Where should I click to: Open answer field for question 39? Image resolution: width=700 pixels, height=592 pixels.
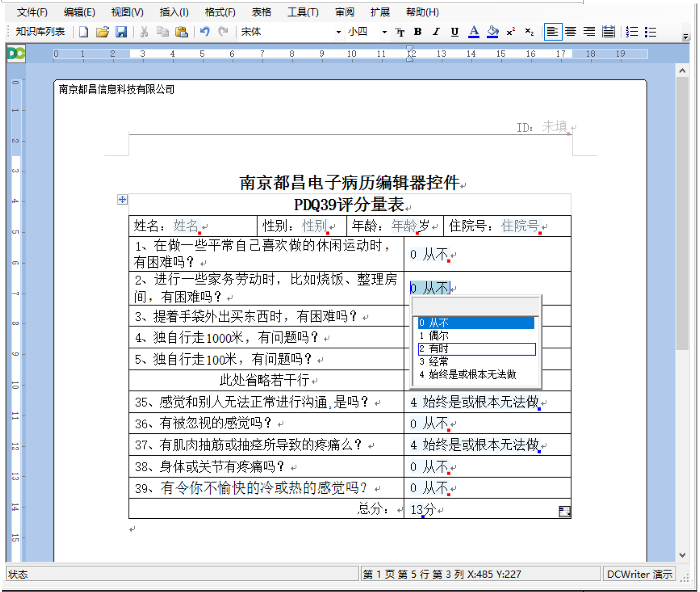(x=430, y=488)
